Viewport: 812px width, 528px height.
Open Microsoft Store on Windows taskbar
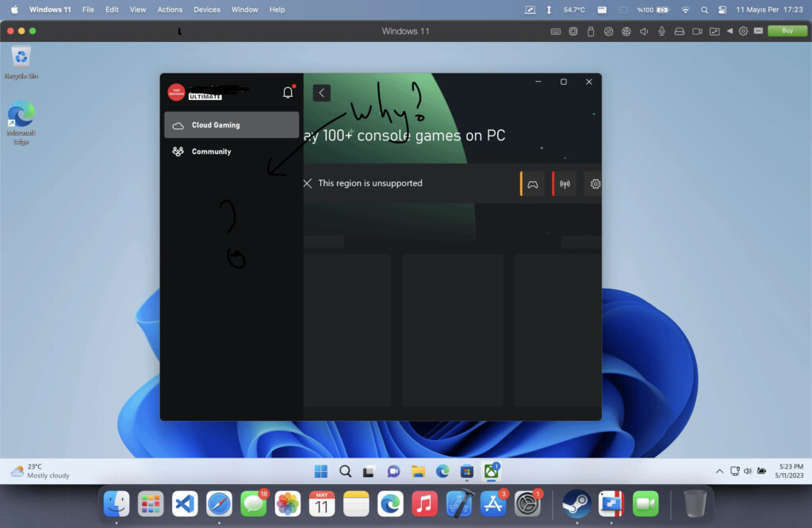(466, 471)
